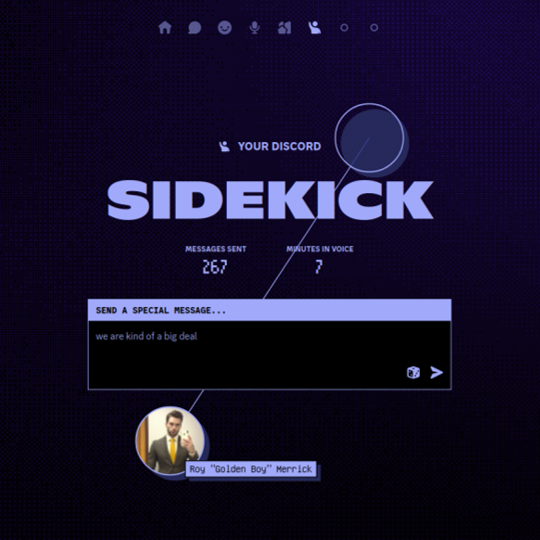Send the special message with arrow icon
This screenshot has height=540, width=540.
pos(436,372)
